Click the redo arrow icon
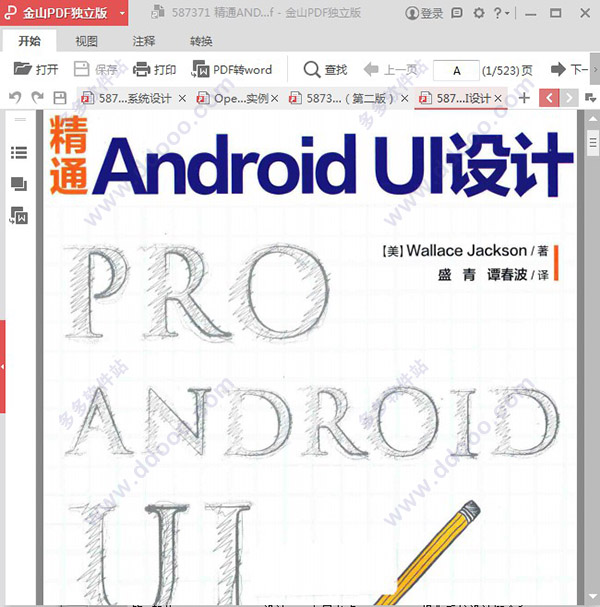The image size is (600, 607). [x=38, y=98]
